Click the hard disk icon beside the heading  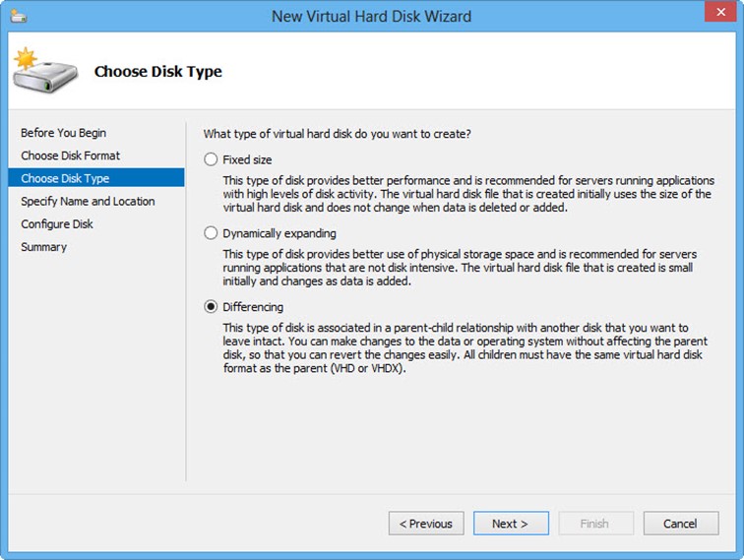click(x=44, y=70)
